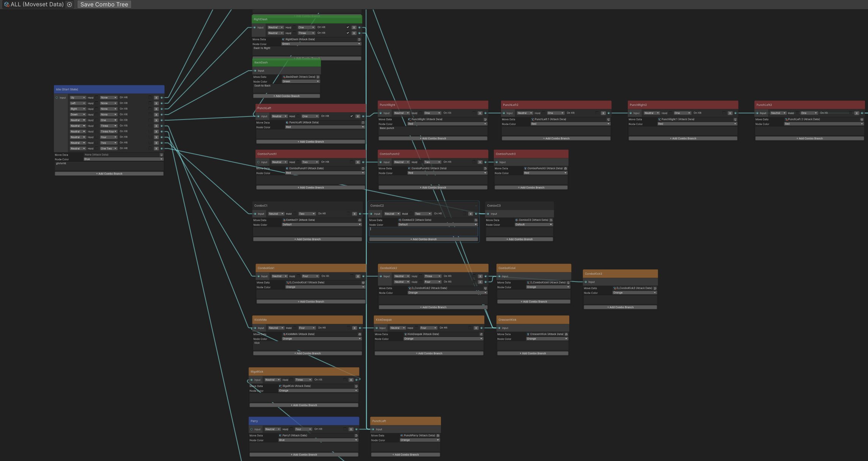Image resolution: width=868 pixels, height=461 pixels.
Task: Open object picker for PunchParry (Attack Data)
Action: [x=438, y=436]
